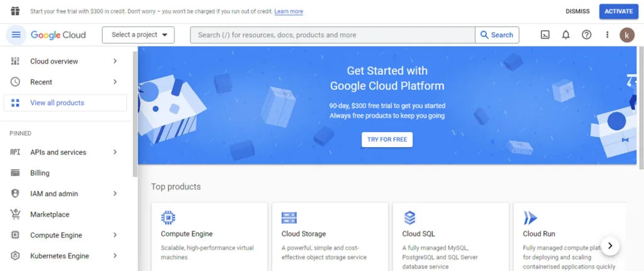Image resolution: width=644 pixels, height=271 pixels.
Task: Expand the Recent submenu chevron
Action: pos(115,82)
